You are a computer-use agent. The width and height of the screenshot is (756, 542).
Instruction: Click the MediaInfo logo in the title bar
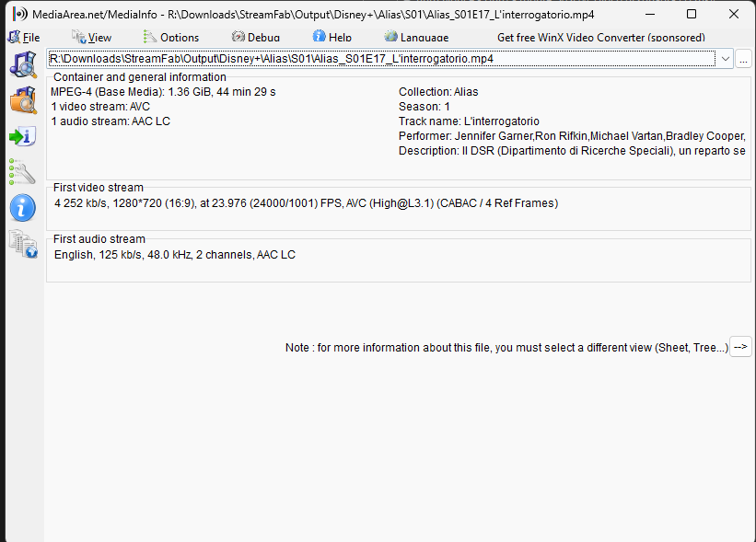19,14
